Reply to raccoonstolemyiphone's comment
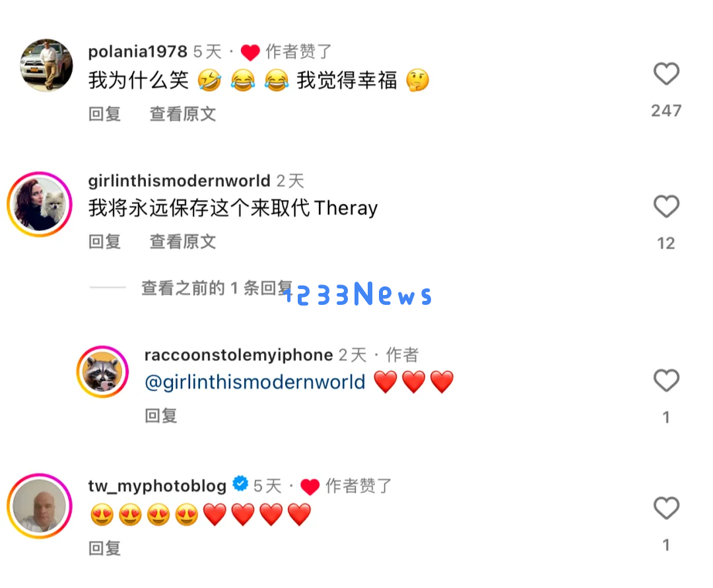The height and width of the screenshot is (588, 713). (161, 415)
